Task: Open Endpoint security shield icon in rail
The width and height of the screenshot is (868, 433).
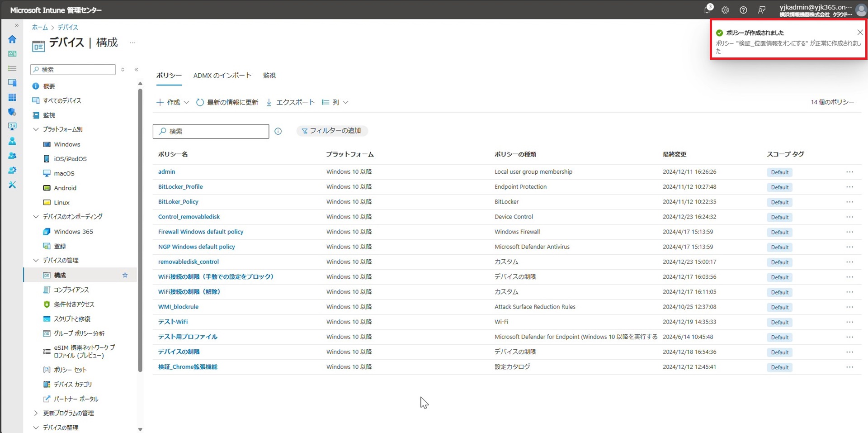Action: tap(12, 112)
